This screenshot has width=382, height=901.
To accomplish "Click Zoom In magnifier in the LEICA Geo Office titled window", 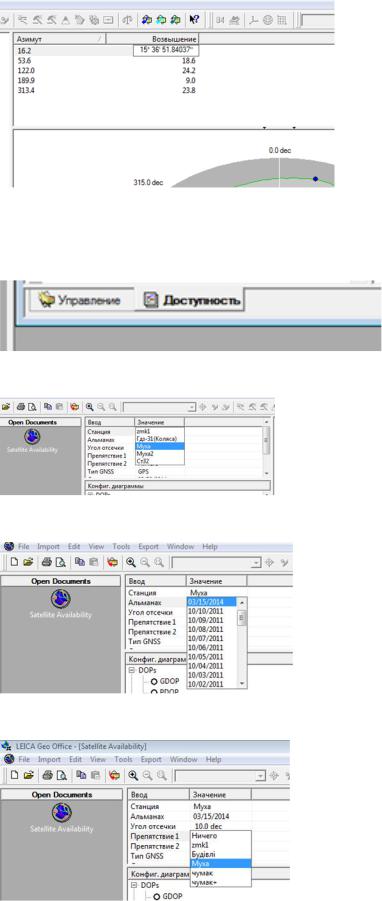I will point(133,775).
